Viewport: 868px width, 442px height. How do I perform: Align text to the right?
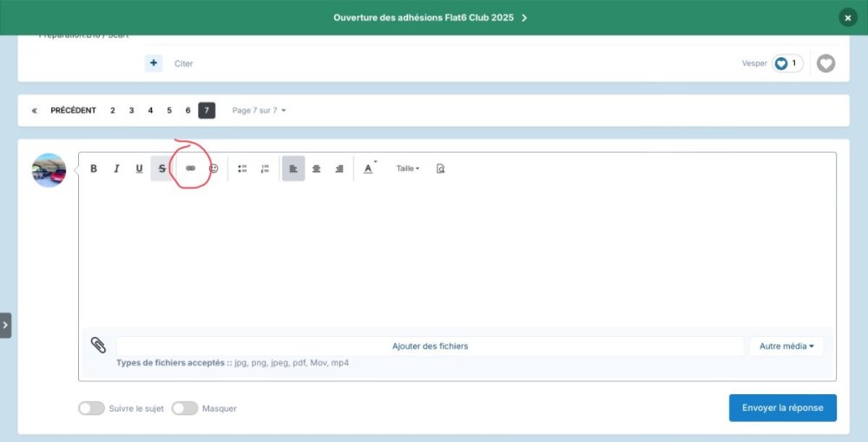click(x=339, y=168)
